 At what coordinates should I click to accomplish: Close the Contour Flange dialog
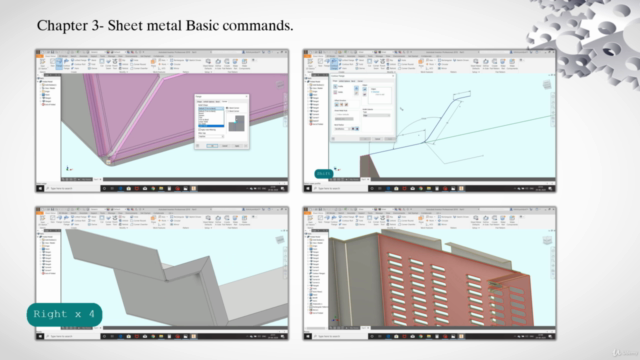(x=393, y=76)
